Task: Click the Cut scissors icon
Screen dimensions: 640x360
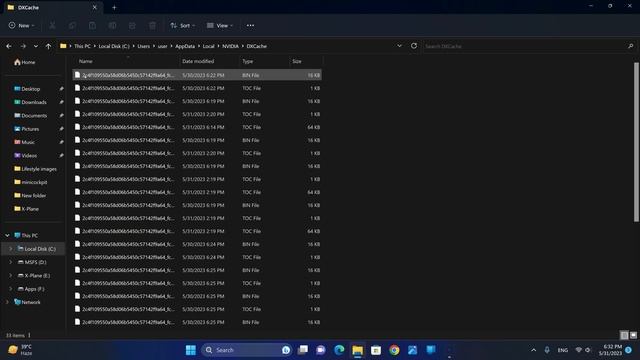Action: click(x=52, y=25)
